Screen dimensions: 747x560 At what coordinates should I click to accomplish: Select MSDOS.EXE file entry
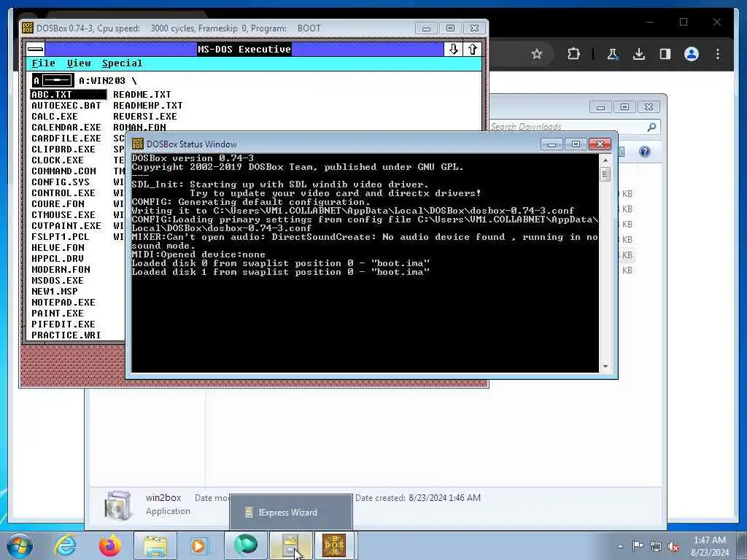(58, 281)
